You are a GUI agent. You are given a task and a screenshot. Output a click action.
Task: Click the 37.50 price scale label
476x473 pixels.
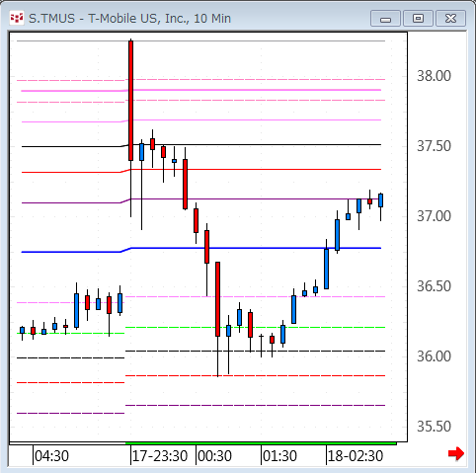coord(434,146)
